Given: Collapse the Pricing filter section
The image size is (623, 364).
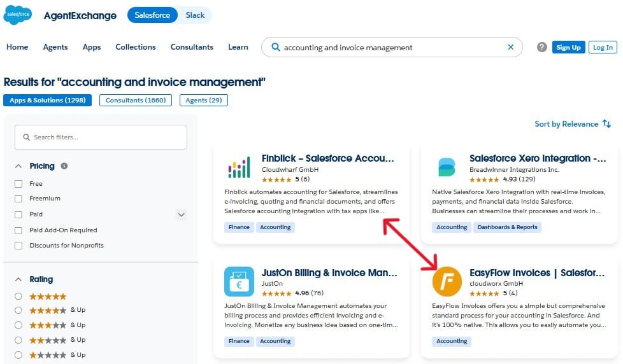Looking at the screenshot, I should coord(18,166).
